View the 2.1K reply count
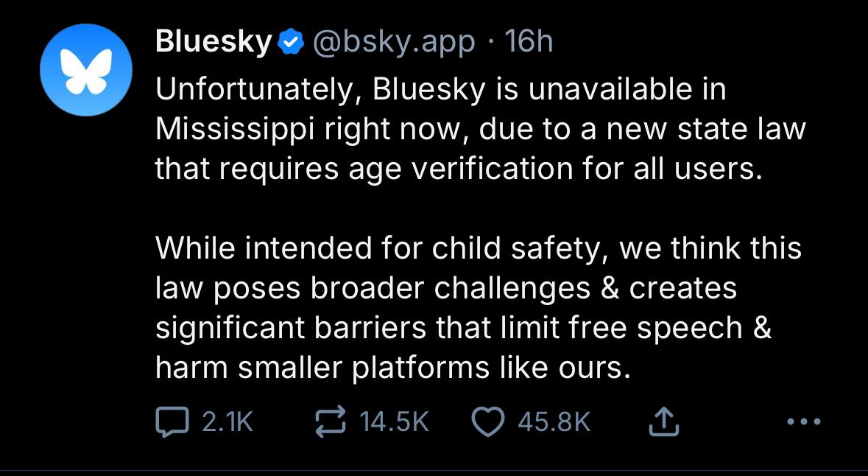 227,422
